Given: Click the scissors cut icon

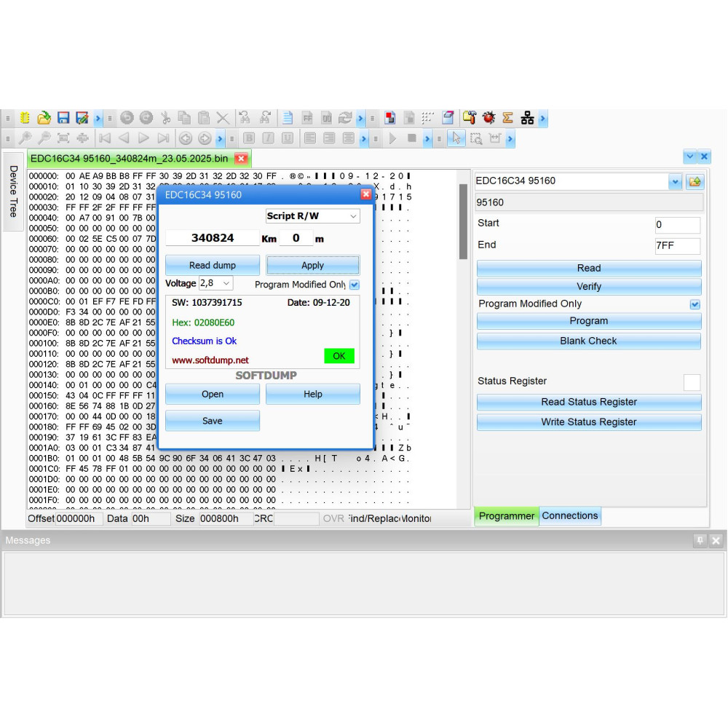Looking at the screenshot, I should [x=165, y=118].
